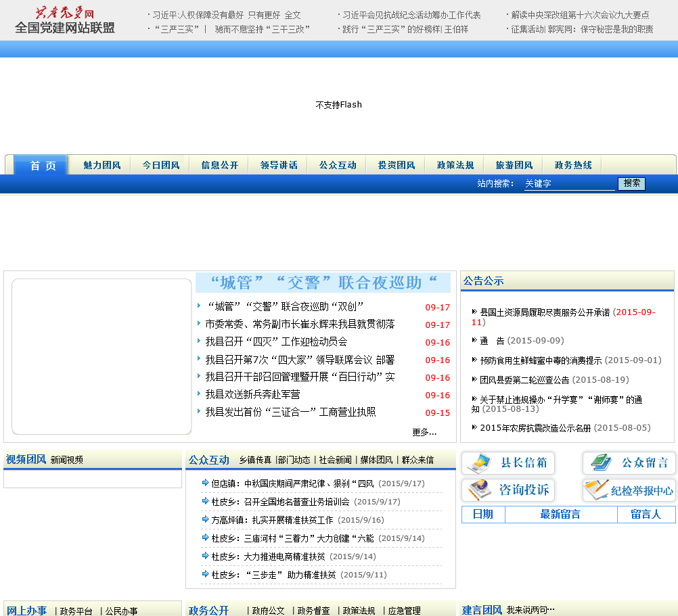Screen dimensions: 678x616
Task: Switch to the 媒体团风 tab
Action: pyautogui.click(x=376, y=460)
